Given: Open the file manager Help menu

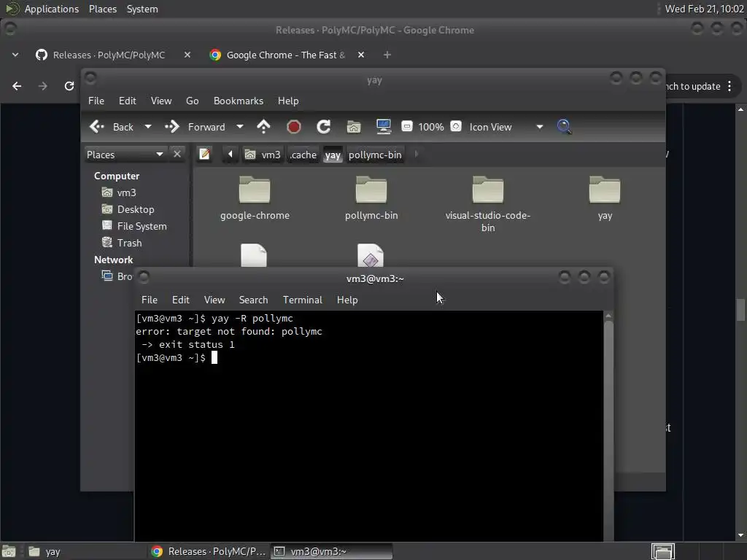Looking at the screenshot, I should tap(288, 101).
